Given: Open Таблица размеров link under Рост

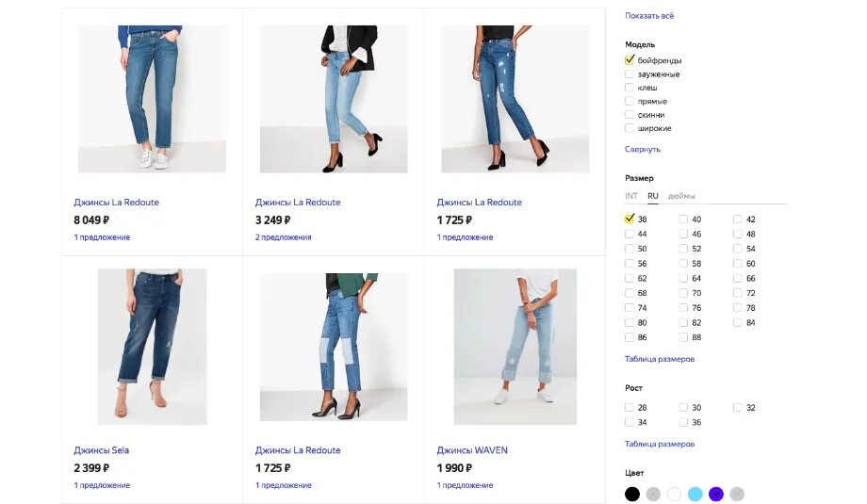Looking at the screenshot, I should (660, 444).
